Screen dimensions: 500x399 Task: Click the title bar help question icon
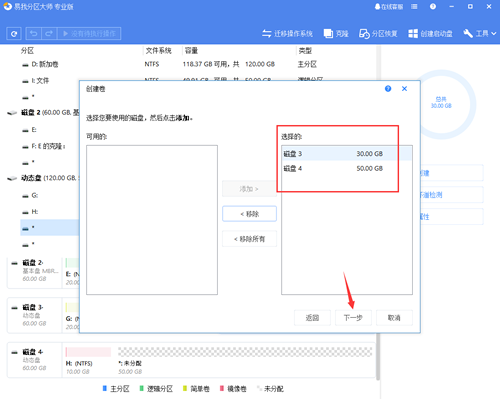pos(433,7)
